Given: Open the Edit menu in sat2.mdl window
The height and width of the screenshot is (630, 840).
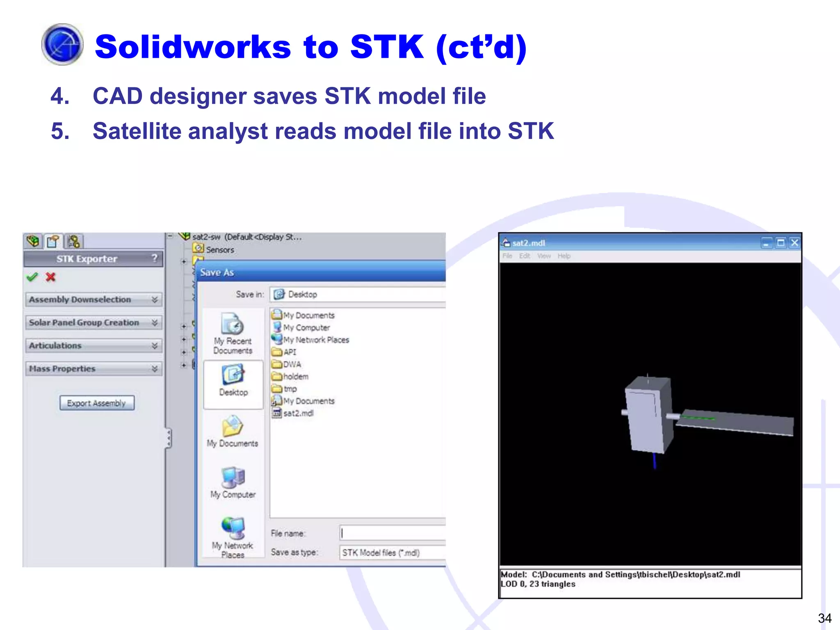Looking at the screenshot, I should pyautogui.click(x=525, y=256).
